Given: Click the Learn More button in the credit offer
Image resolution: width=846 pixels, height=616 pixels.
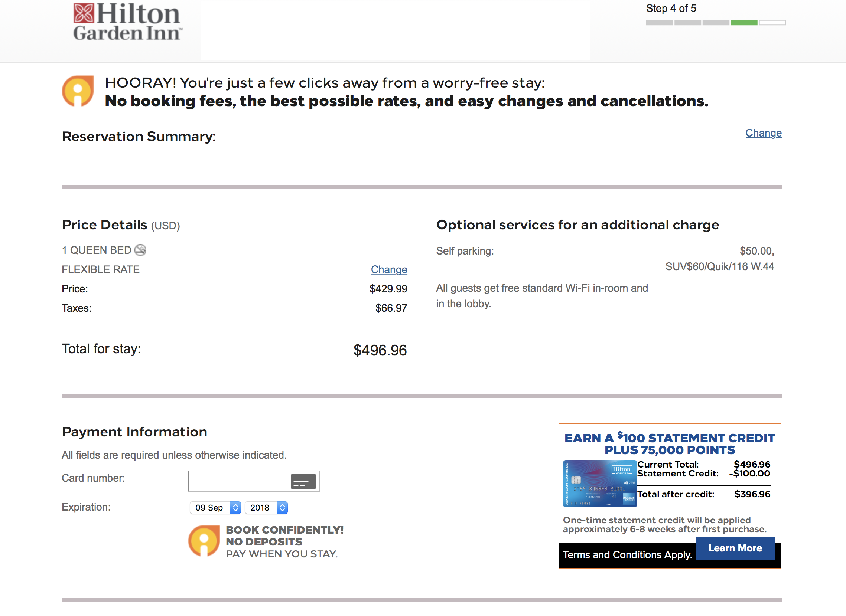Looking at the screenshot, I should coord(736,548).
